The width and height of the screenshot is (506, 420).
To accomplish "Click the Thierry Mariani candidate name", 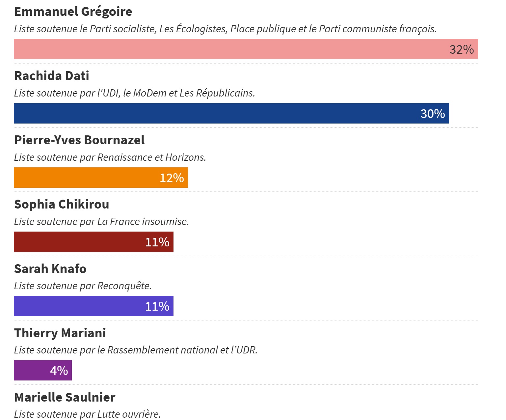I will pos(60,333).
